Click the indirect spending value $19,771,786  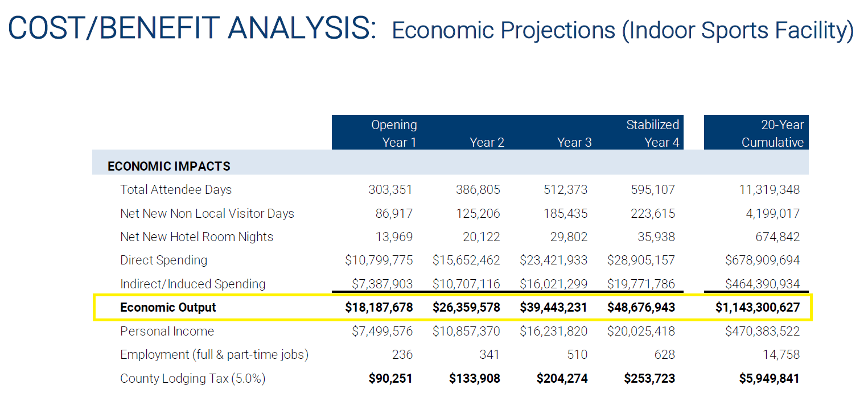tap(641, 284)
